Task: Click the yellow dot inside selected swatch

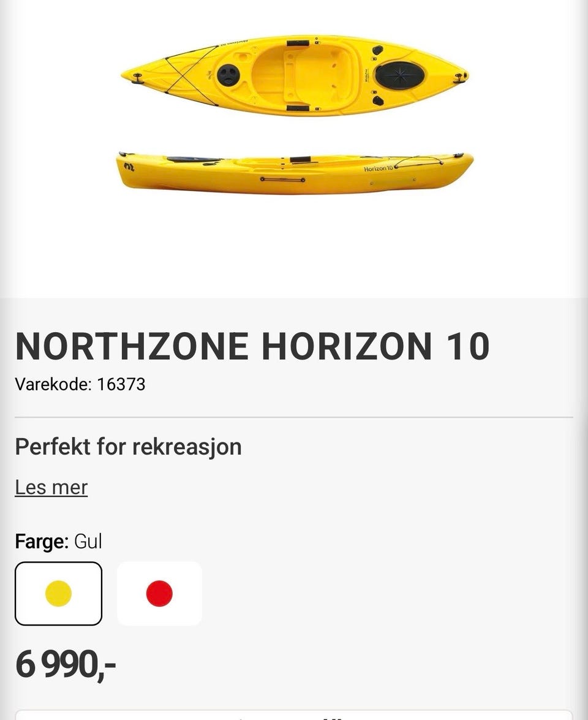Action: (x=58, y=593)
